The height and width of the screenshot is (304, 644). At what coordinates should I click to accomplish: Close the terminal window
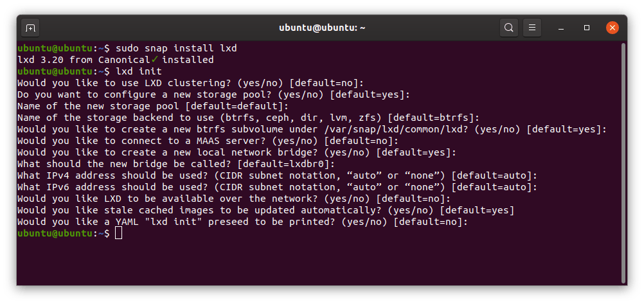coord(612,28)
